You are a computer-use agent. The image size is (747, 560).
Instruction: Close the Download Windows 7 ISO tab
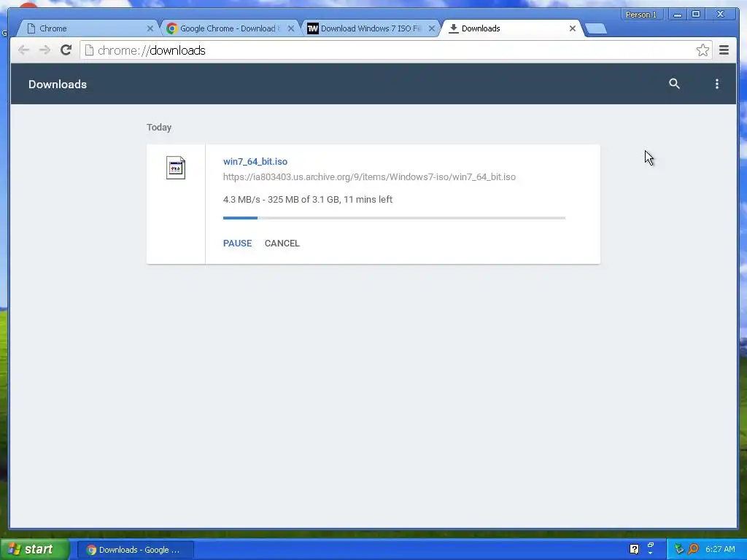click(x=432, y=28)
